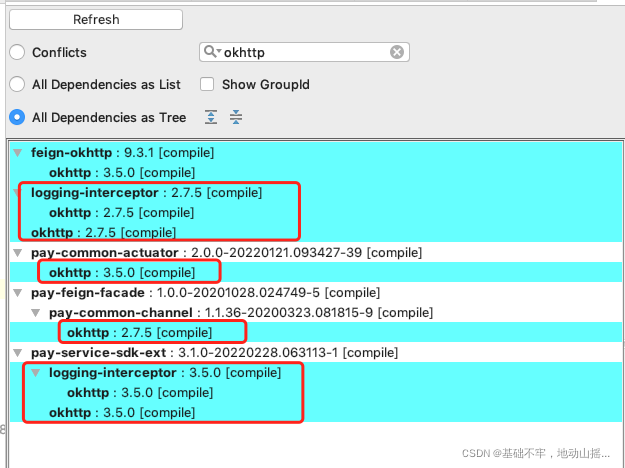Collapse the feign-okhttp tree node
Viewport: 625px width, 468px height.
(x=18, y=153)
